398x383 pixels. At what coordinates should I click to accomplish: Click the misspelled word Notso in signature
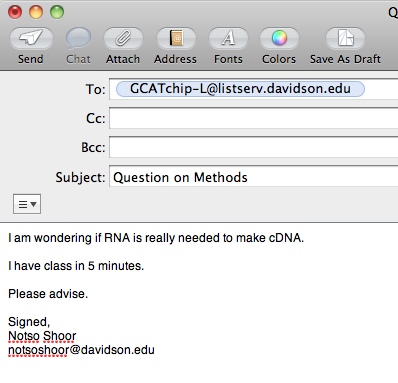tap(23, 336)
